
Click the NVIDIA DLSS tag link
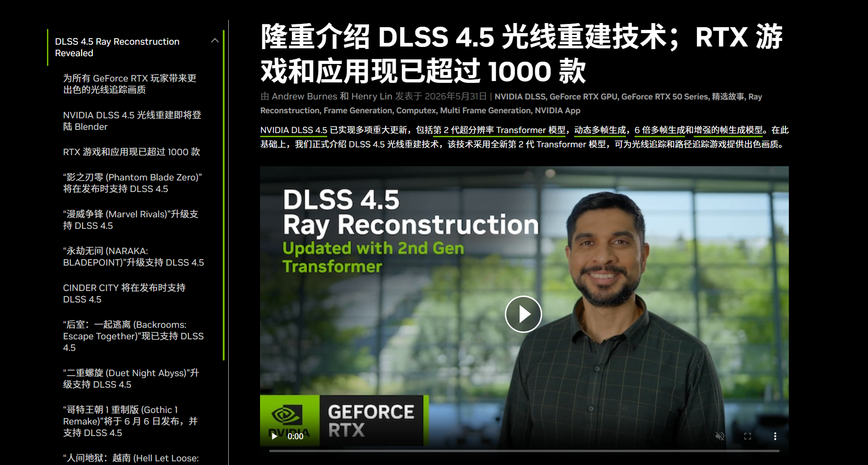(520, 97)
